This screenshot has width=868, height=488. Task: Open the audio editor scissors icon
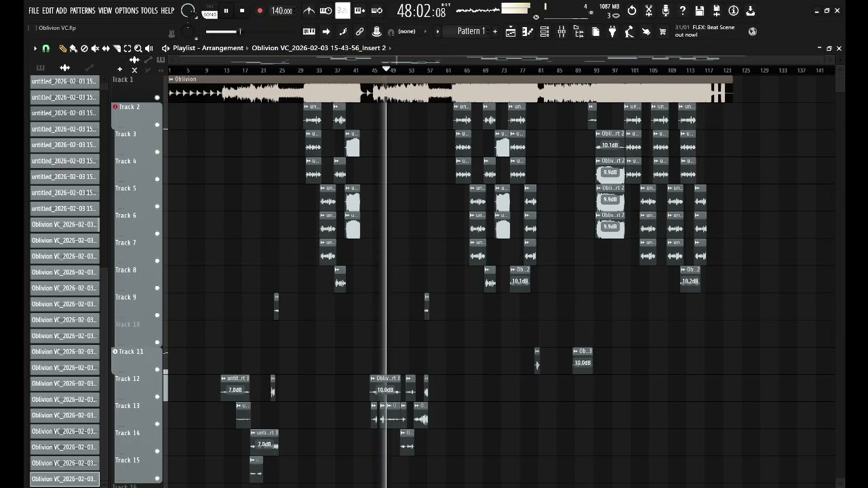pos(649,11)
